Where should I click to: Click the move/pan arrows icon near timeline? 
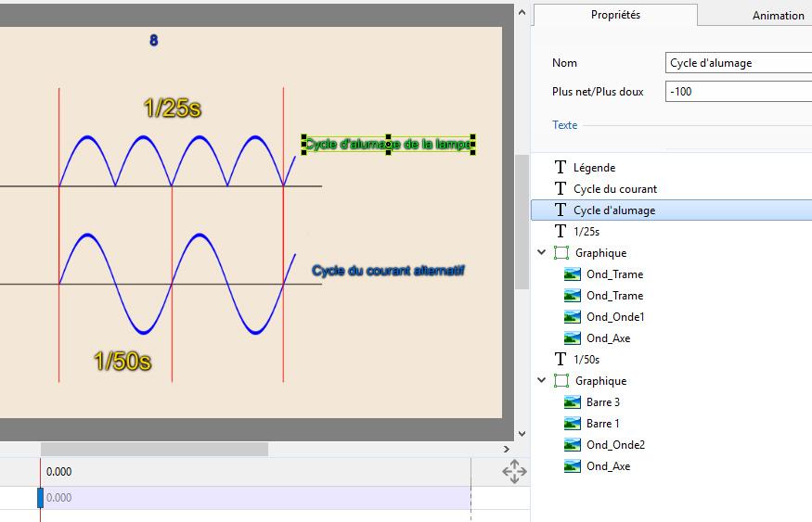coord(514,471)
